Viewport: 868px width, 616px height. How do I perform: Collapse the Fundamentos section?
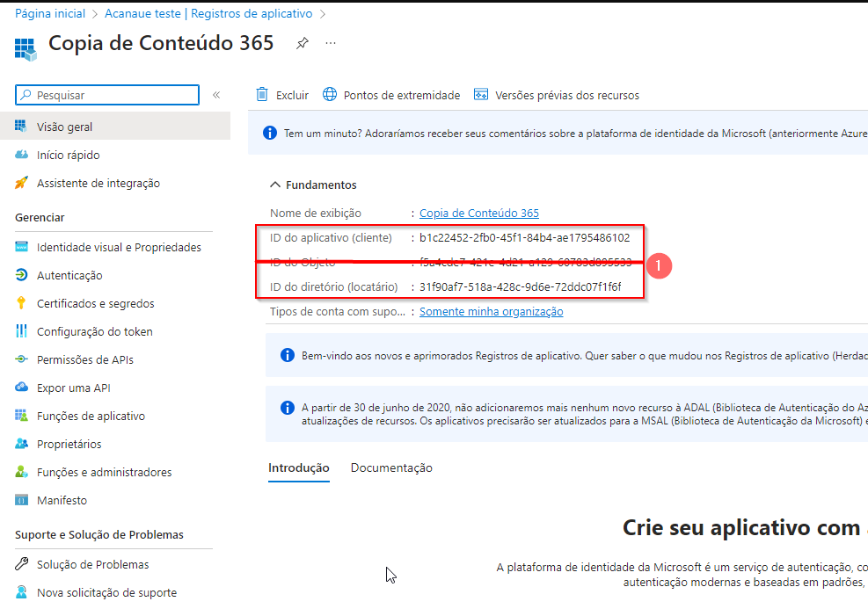313,185
